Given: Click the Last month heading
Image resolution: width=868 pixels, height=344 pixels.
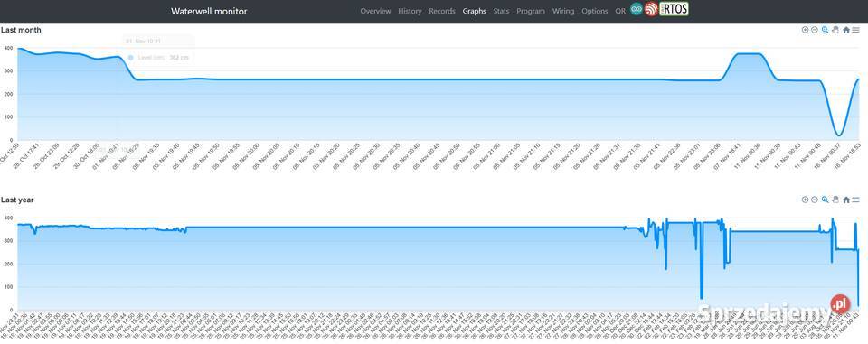Looking at the screenshot, I should pyautogui.click(x=21, y=30).
